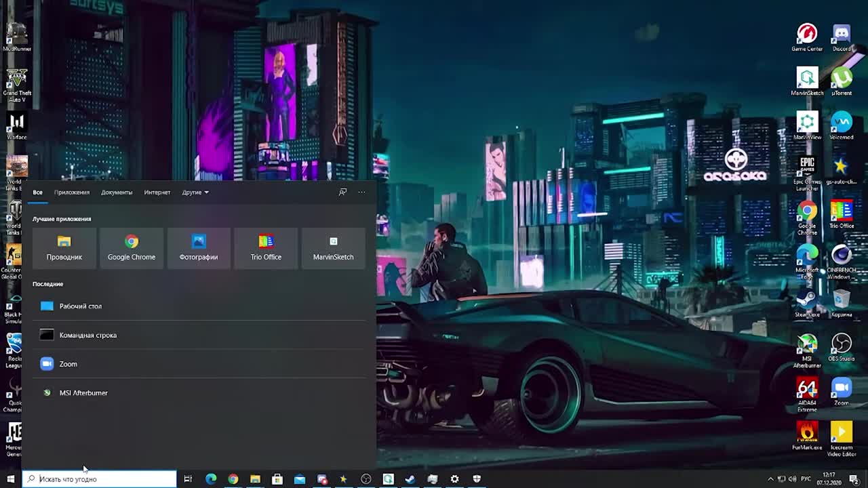The width and height of the screenshot is (868, 488).
Task: Select the Microsoft Edge desktop icon
Action: 807,262
